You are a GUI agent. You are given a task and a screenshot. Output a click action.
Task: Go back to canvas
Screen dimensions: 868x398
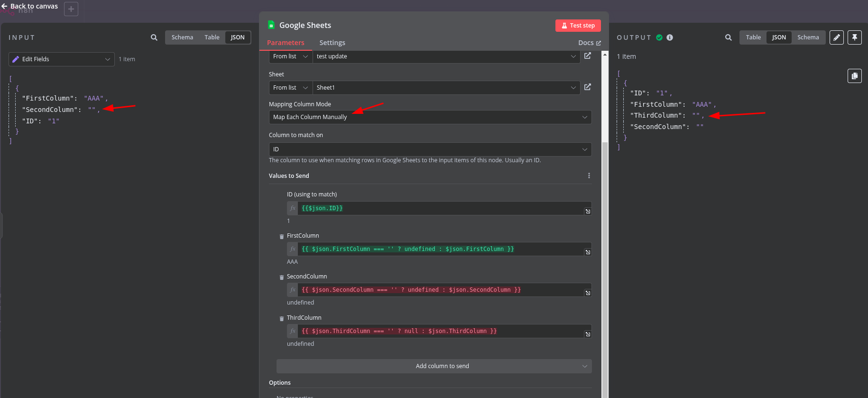tap(29, 6)
